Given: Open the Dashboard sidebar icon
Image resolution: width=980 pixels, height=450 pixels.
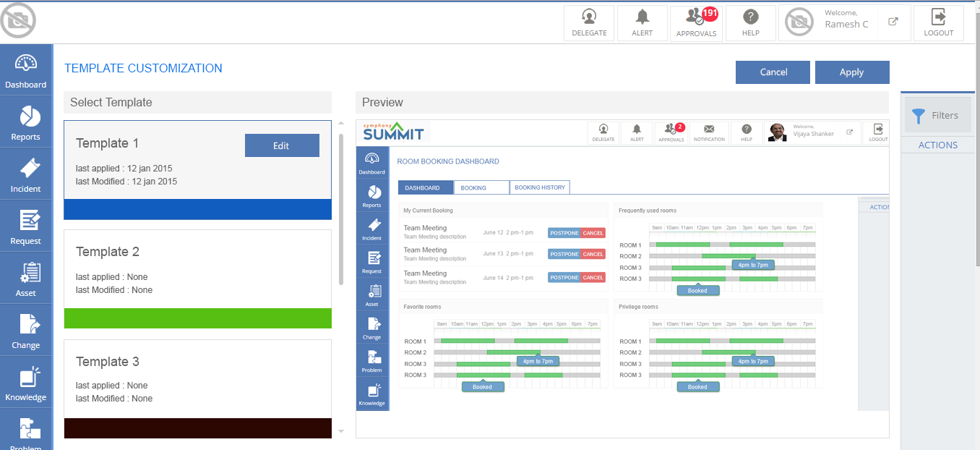Looking at the screenshot, I should pos(26,71).
